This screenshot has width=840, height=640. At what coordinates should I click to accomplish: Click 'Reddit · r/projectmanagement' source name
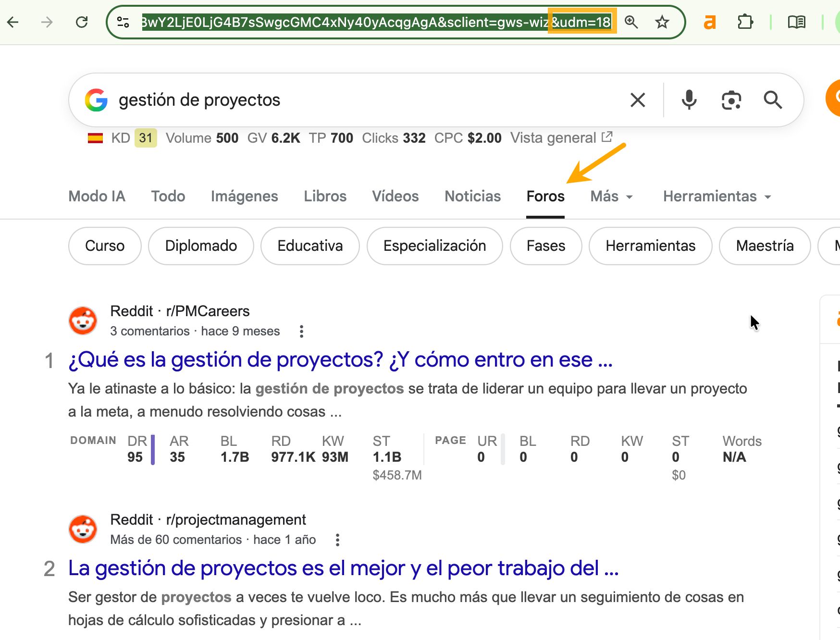208,520
